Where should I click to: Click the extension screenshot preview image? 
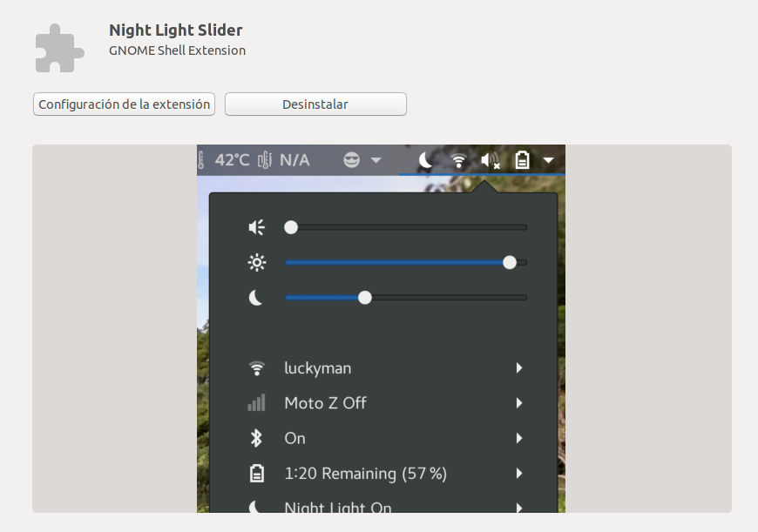click(x=381, y=328)
